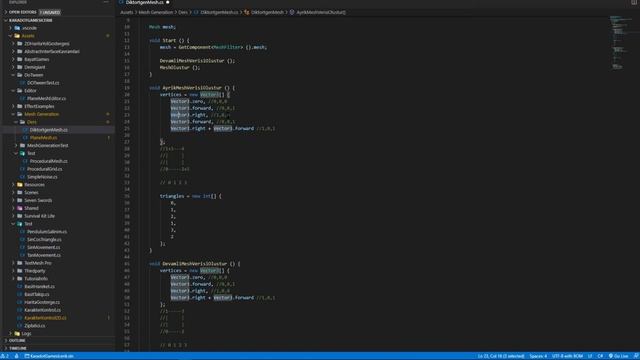Collapse the KaradotGamesCizim workspace root
640x360 pixels.
30,20
